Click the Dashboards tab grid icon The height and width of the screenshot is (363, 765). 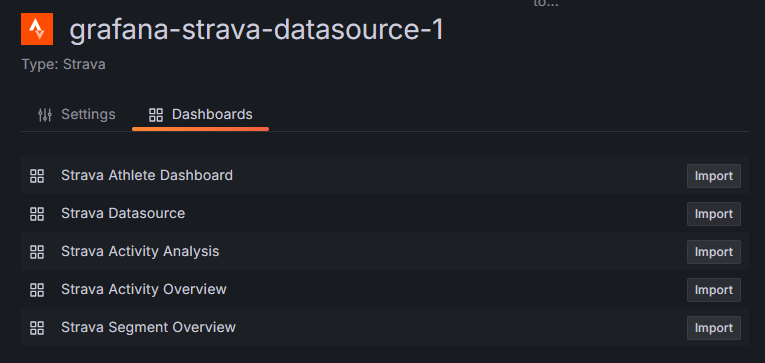[156, 115]
